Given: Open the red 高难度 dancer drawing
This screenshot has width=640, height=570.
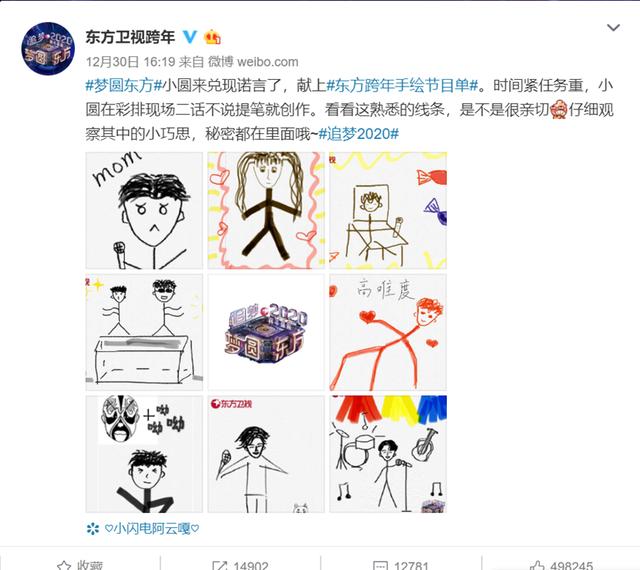Looking at the screenshot, I should coord(388,332).
